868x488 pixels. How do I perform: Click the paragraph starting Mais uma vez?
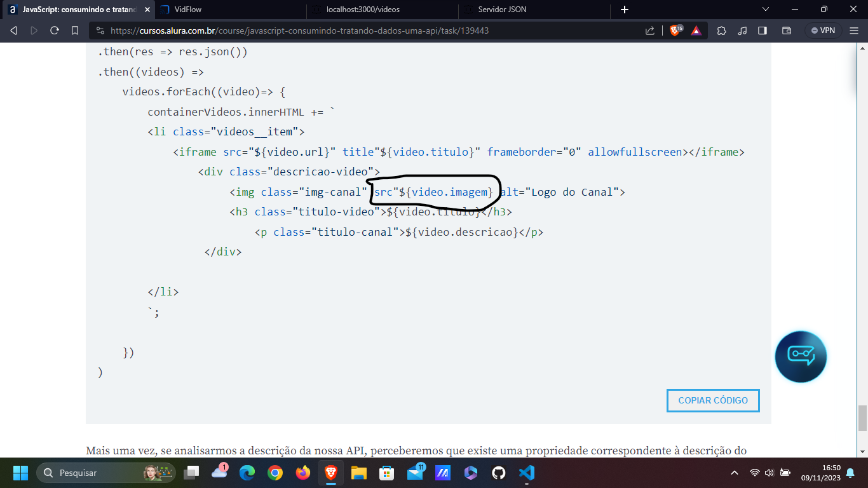[416, 451]
